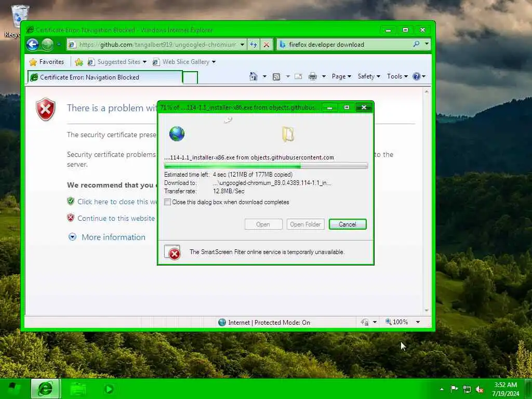This screenshot has width=532, height=399.
Task: Open the Windows Start button
Action: (x=14, y=389)
